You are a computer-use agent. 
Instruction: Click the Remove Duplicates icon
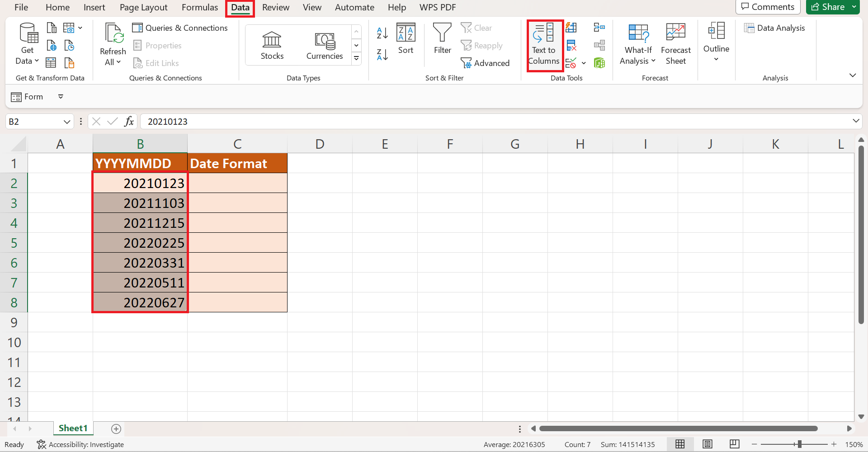(x=571, y=45)
